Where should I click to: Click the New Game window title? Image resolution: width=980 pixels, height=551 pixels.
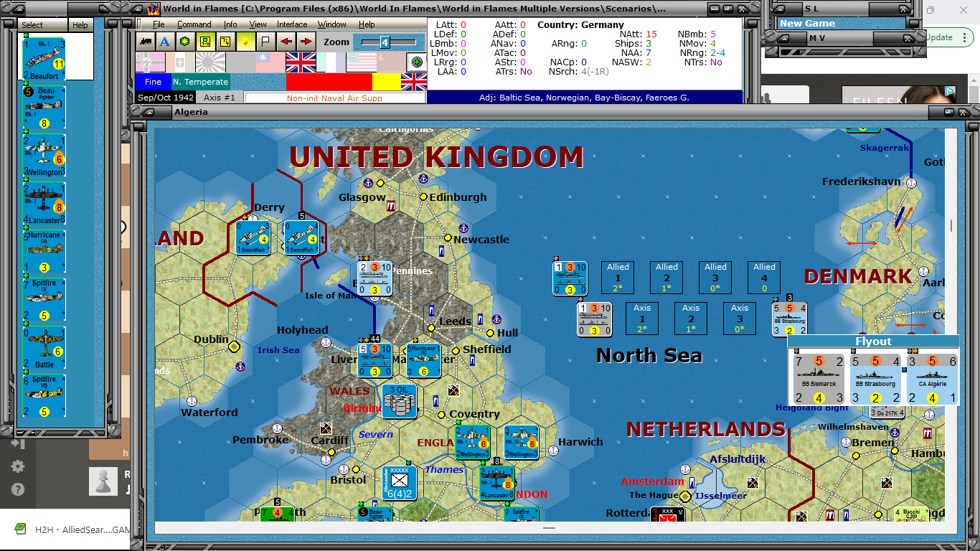point(808,23)
